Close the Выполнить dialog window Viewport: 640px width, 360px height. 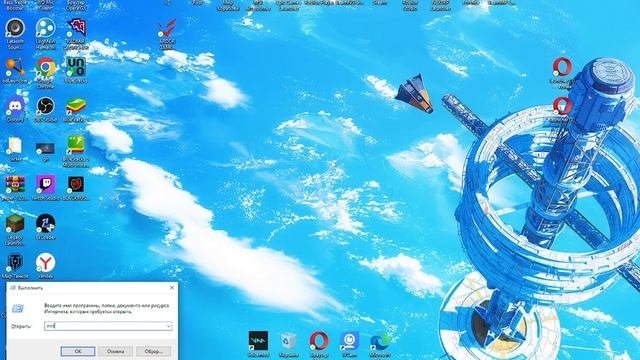(172, 288)
